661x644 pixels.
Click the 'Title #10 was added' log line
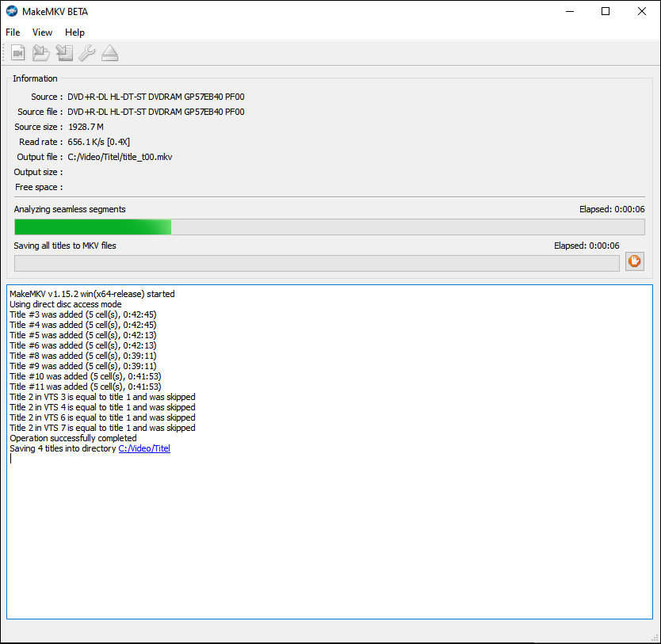86,376
